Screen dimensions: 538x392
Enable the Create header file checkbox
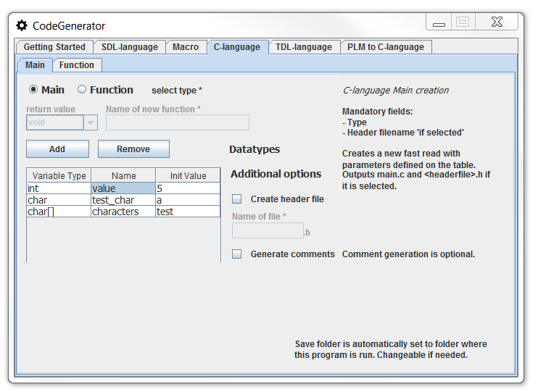237,199
